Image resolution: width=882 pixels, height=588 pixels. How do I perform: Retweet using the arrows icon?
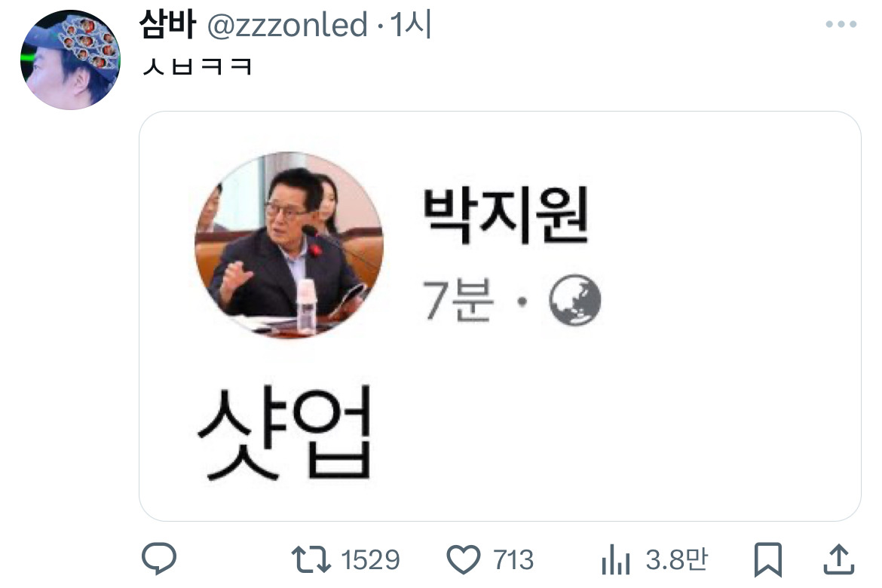311,559
